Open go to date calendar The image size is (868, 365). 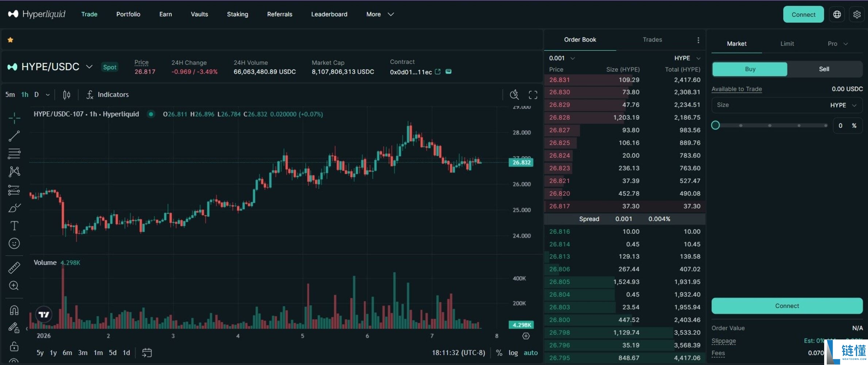pos(147,353)
